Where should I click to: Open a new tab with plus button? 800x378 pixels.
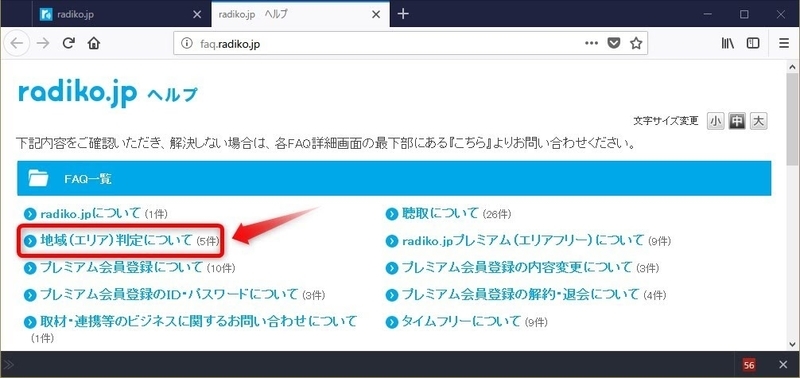click(403, 14)
